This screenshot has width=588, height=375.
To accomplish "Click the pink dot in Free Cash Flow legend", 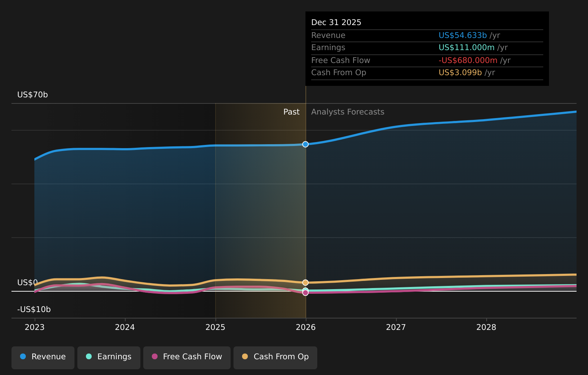I will click(x=154, y=356).
